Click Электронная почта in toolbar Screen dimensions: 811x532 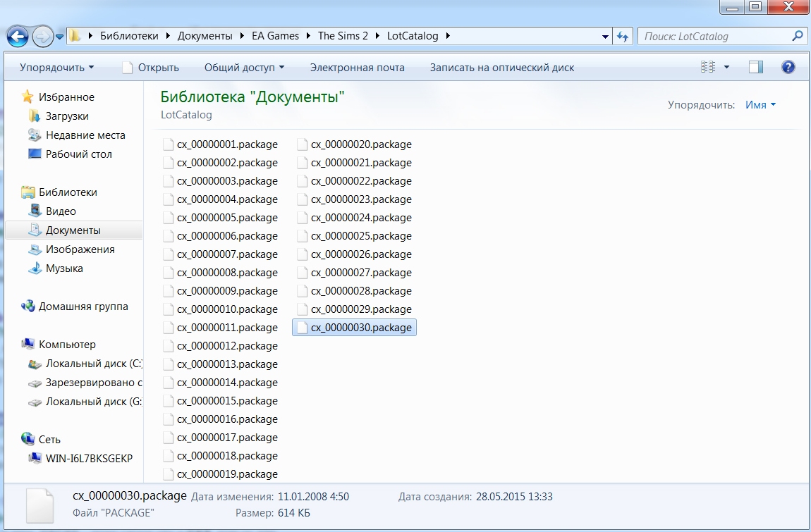(358, 68)
